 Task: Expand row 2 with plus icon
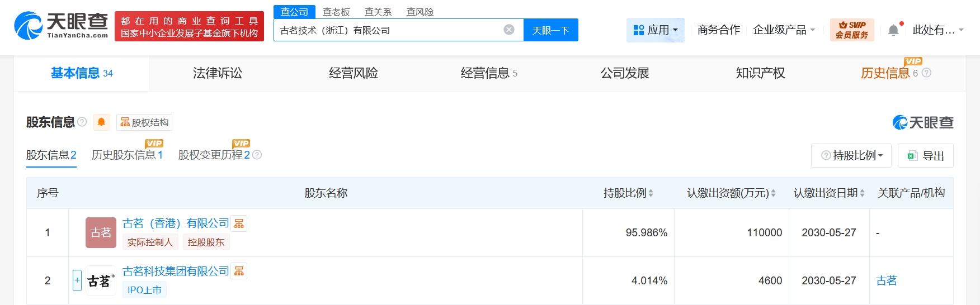tap(77, 280)
